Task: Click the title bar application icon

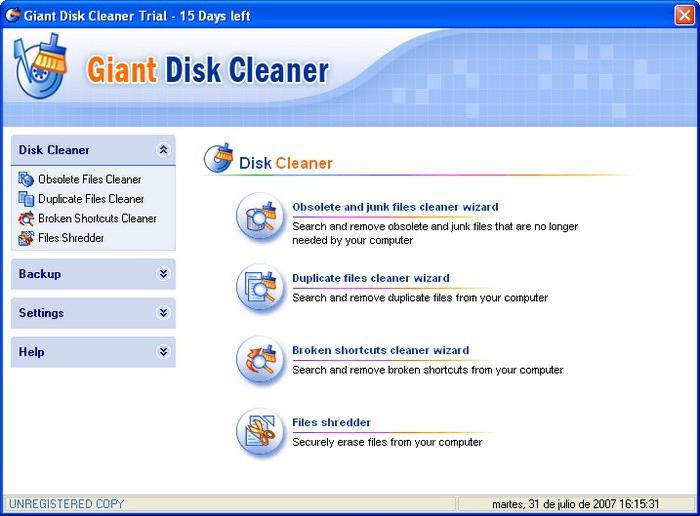Action: pos(12,15)
